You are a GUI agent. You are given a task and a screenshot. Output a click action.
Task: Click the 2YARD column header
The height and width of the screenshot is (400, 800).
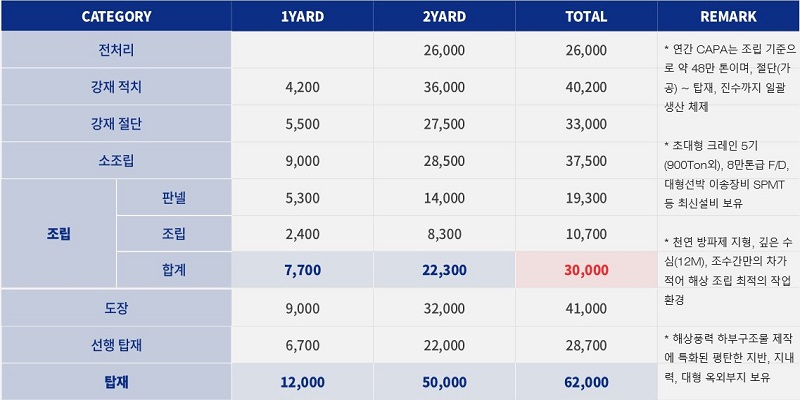coord(444,16)
